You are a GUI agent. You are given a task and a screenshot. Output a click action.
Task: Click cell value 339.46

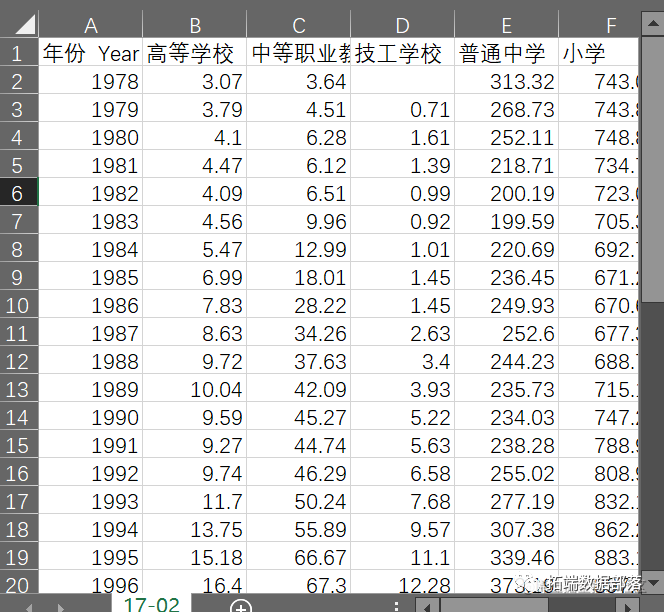[x=506, y=556]
